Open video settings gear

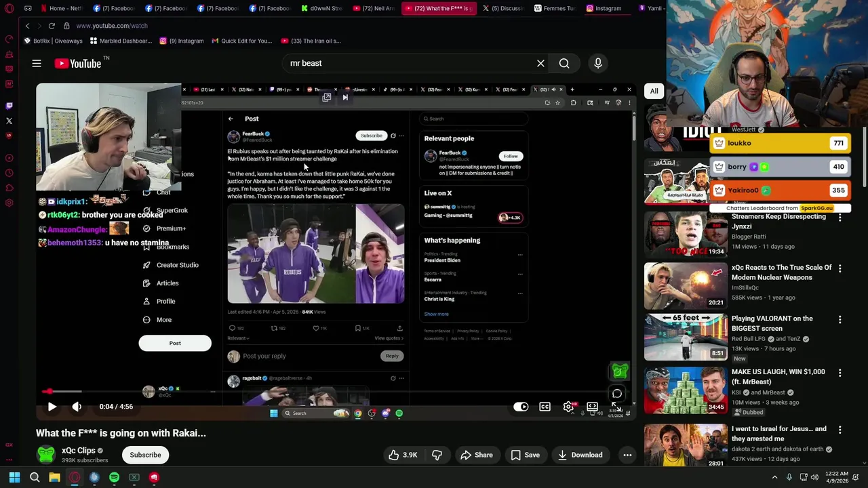[569, 407]
